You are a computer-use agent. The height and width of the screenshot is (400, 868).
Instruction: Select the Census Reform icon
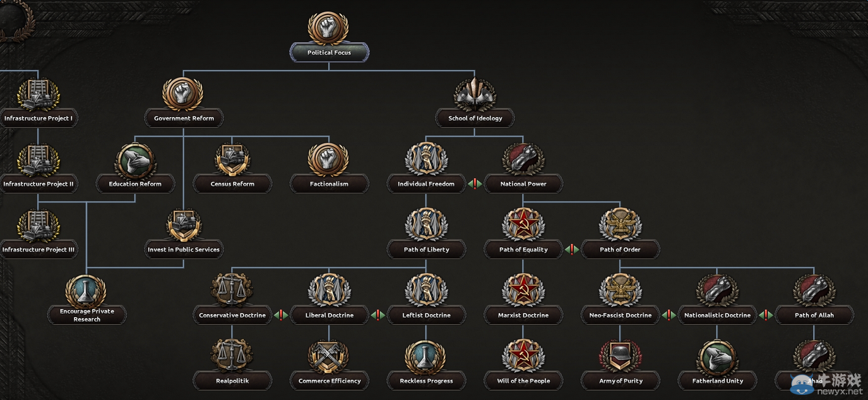click(x=232, y=161)
